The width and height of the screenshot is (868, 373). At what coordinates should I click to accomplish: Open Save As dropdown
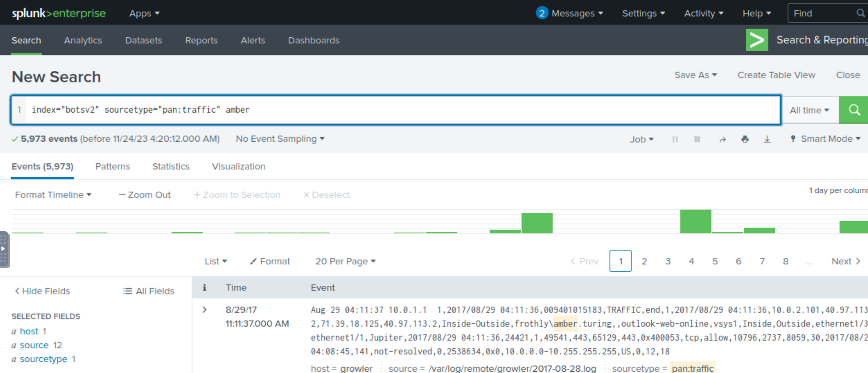696,75
